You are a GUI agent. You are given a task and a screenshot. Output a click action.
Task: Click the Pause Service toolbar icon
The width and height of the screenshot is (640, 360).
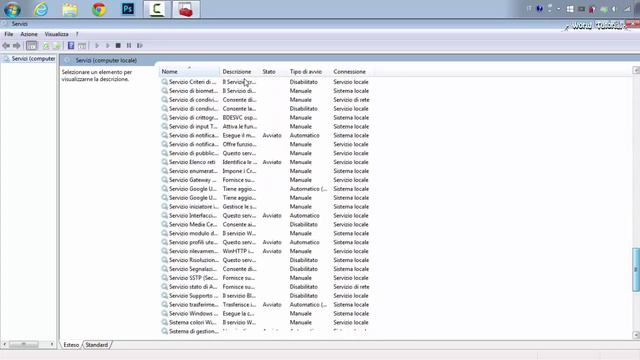(x=129, y=46)
